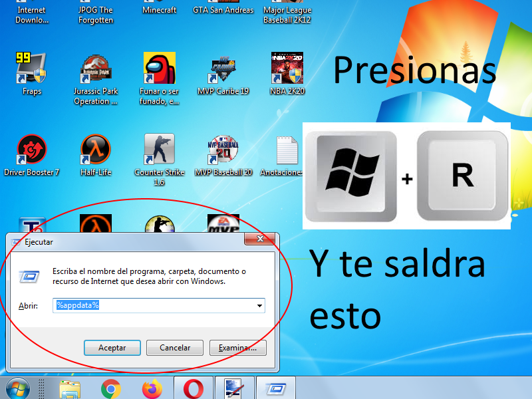Click the Examinar... button
The width and height of the screenshot is (532, 399).
[237, 348]
